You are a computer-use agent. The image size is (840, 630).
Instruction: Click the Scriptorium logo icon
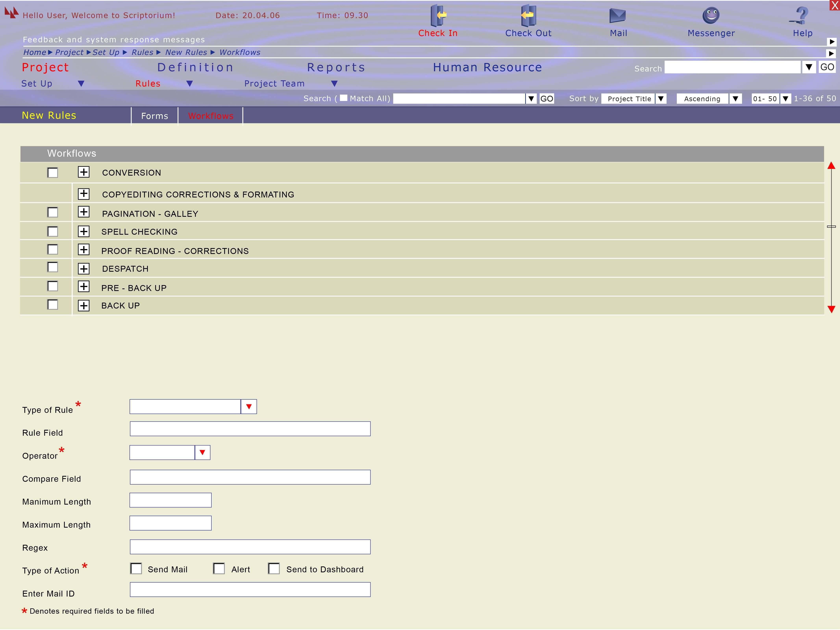[x=11, y=13]
